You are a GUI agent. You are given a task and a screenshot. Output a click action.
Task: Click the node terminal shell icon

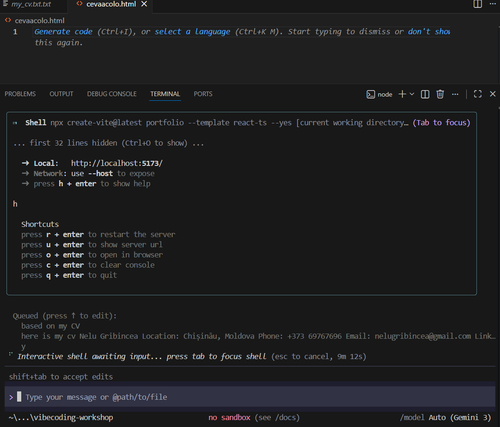(x=370, y=94)
